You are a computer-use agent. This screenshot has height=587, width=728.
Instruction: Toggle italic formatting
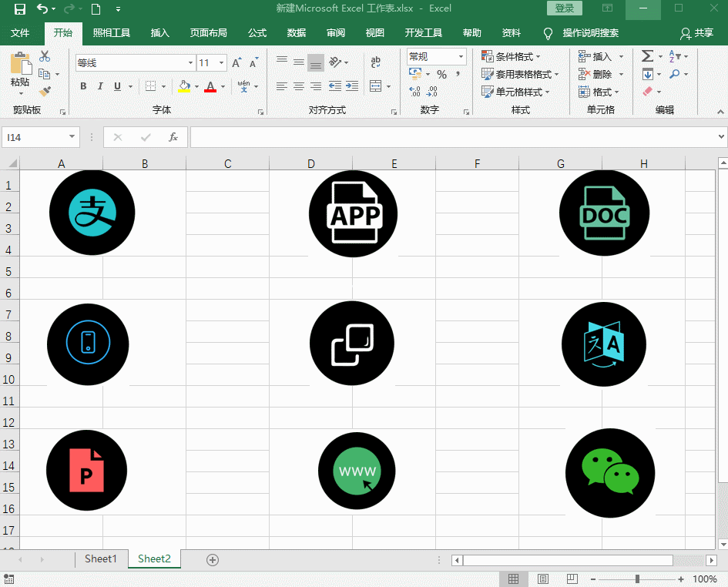pyautogui.click(x=100, y=86)
